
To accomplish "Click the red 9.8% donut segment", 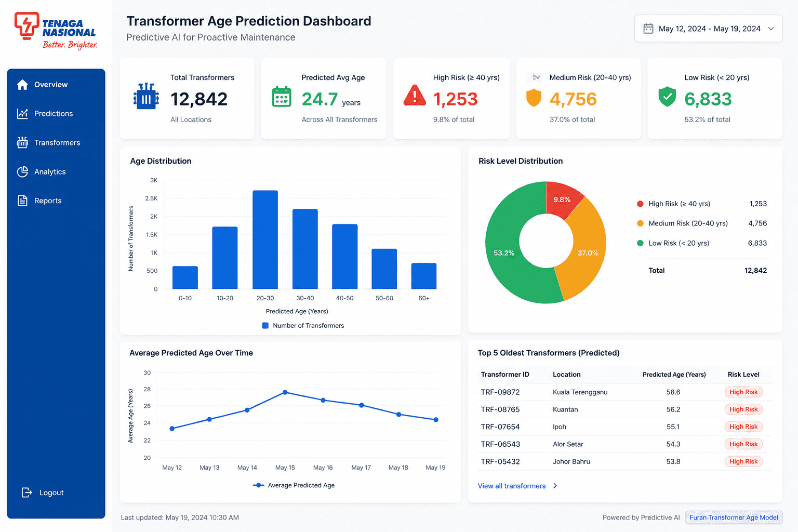I will 563,199.
